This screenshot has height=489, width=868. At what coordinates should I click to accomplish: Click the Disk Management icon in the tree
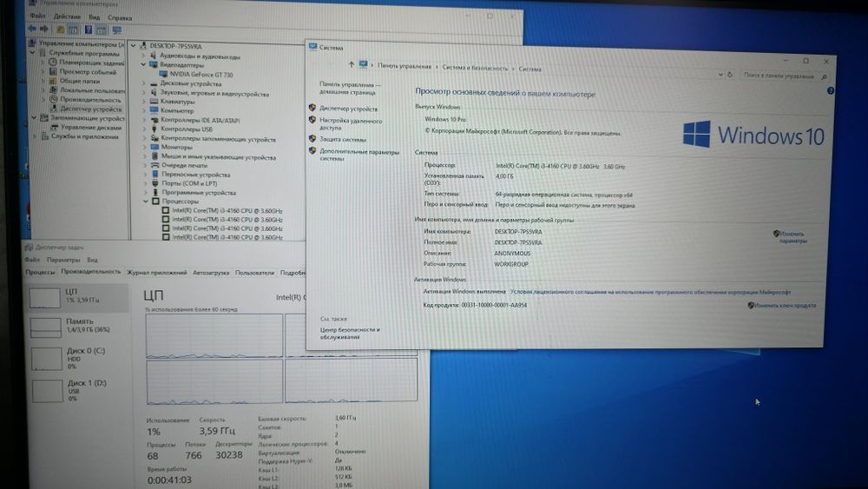(x=55, y=127)
